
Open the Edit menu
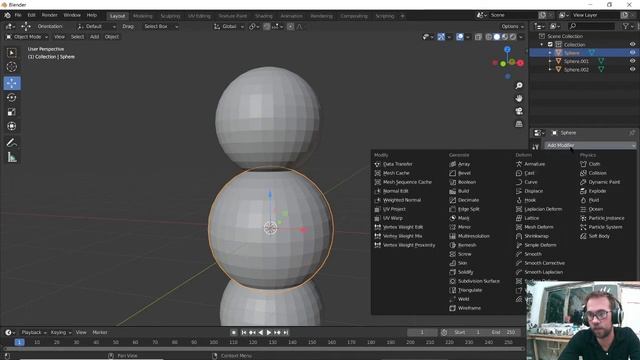(31, 15)
